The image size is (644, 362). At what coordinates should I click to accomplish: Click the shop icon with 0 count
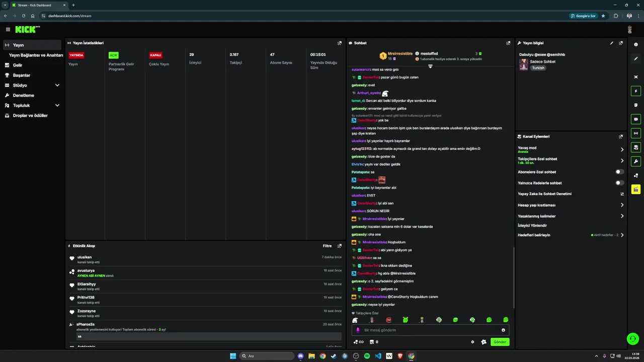[x=373, y=342]
